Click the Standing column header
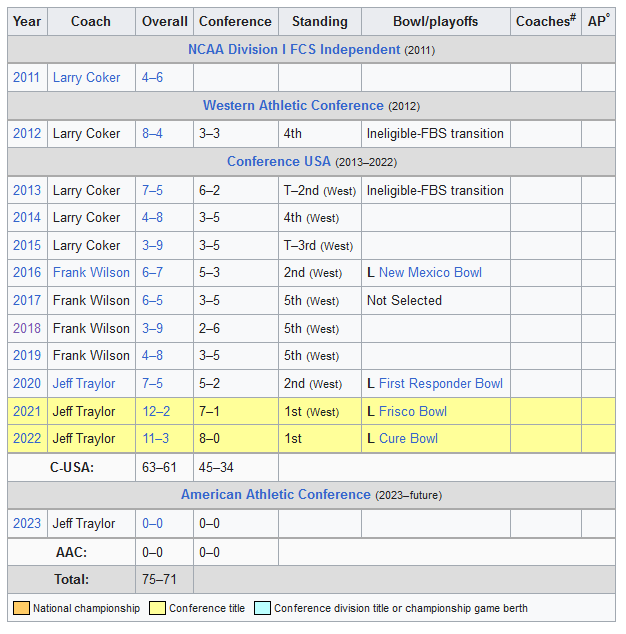Image resolution: width=626 pixels, height=634 pixels. point(319,21)
